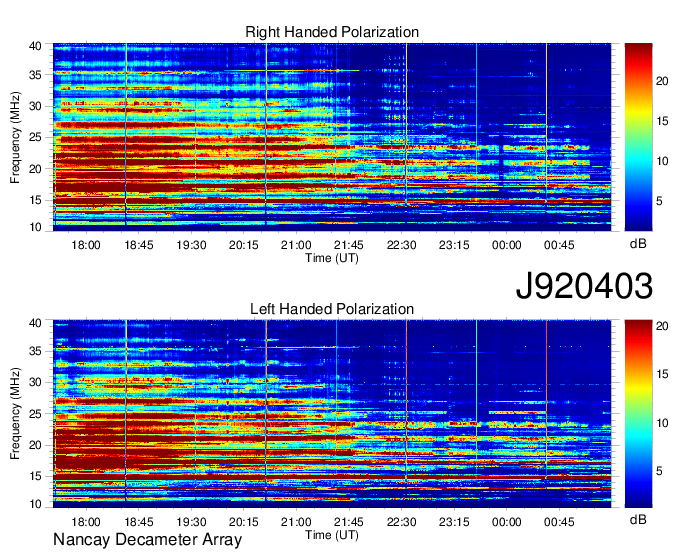
Task: Click the 'dB' unit under the bottom colorbar
Action: click(638, 520)
